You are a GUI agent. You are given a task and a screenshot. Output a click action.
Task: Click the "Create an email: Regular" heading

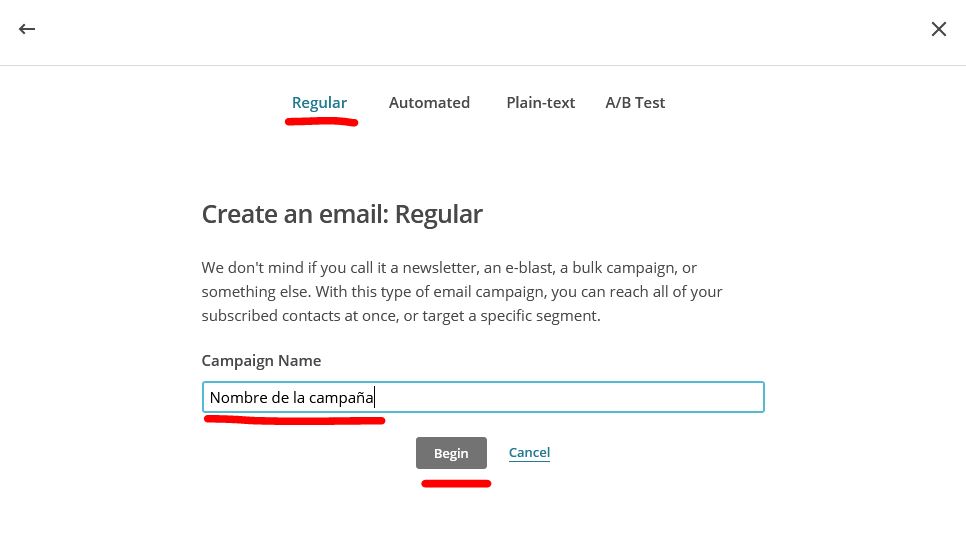click(x=342, y=214)
